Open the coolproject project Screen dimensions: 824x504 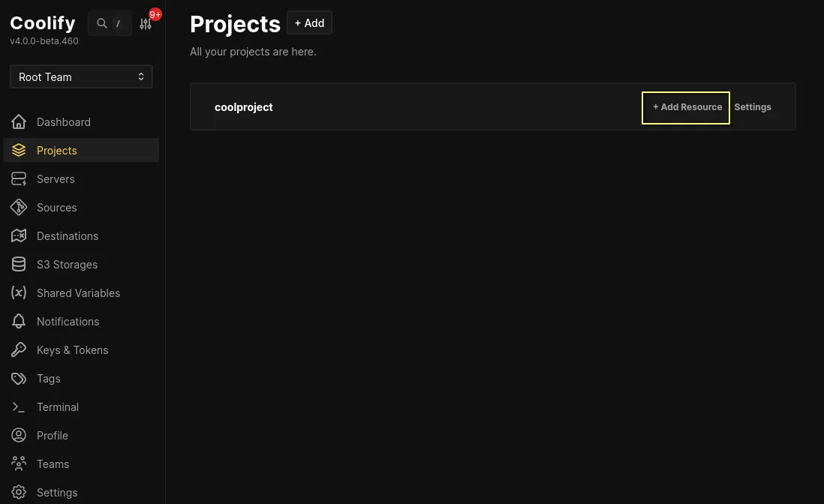[243, 106]
